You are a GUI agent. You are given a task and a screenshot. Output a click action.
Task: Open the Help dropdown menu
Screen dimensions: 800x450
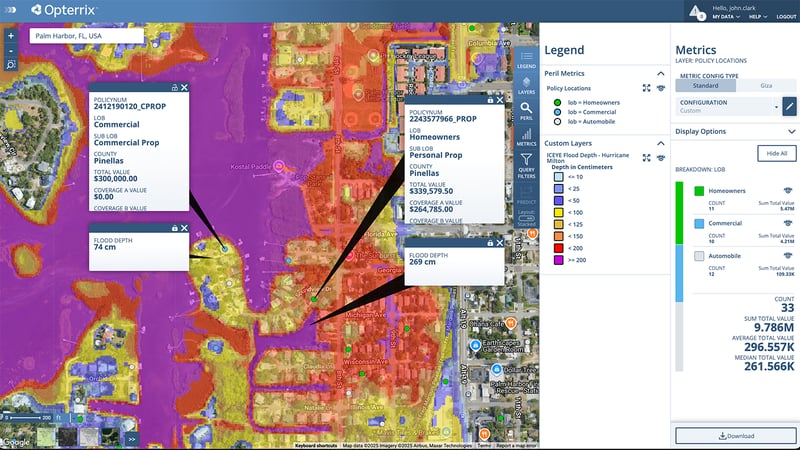pos(758,17)
